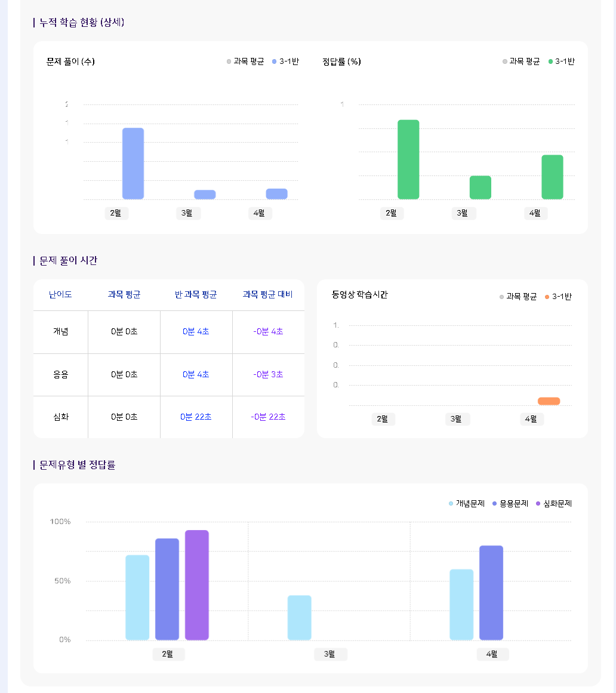Image resolution: width=616 pixels, height=693 pixels.
Task: Toggle the 심화문제 legend item
Action: (554, 504)
